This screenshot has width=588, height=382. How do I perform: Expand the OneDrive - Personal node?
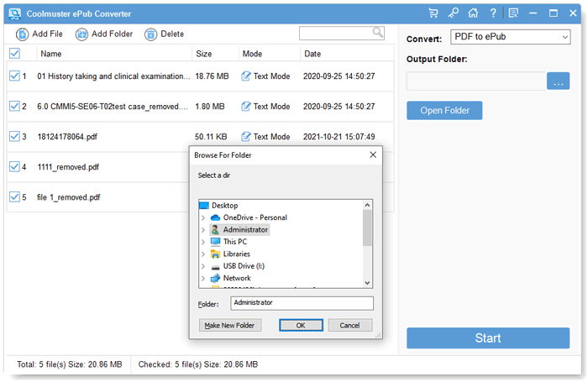tap(203, 217)
